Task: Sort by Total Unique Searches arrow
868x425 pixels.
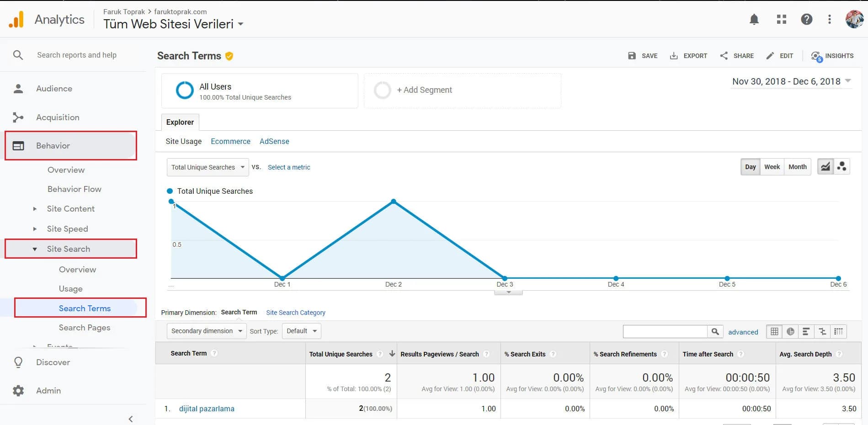Action: [392, 354]
